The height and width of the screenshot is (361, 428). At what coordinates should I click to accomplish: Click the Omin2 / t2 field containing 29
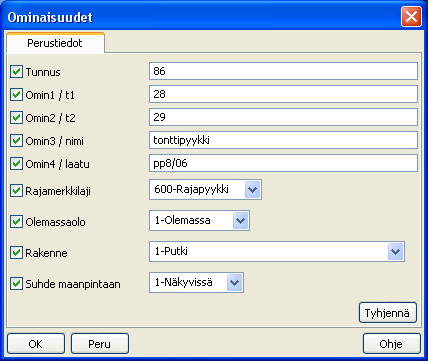(x=283, y=117)
